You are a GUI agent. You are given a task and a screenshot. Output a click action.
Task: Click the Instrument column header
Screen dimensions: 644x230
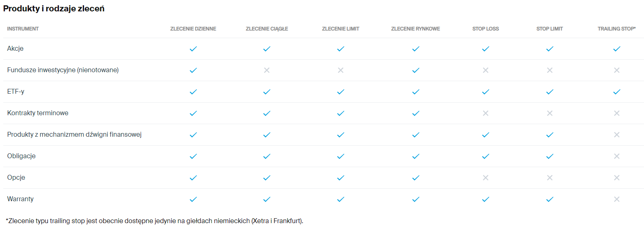[23, 29]
